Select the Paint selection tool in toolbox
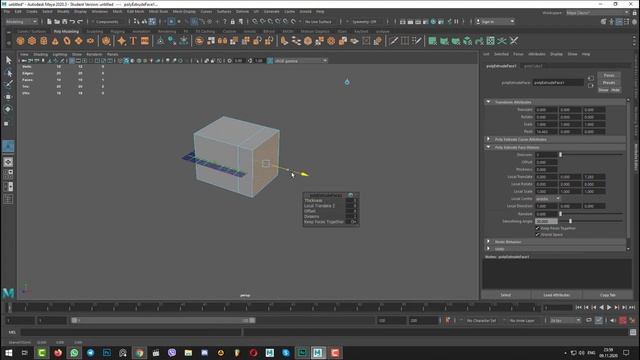640x360 pixels. (x=8, y=84)
